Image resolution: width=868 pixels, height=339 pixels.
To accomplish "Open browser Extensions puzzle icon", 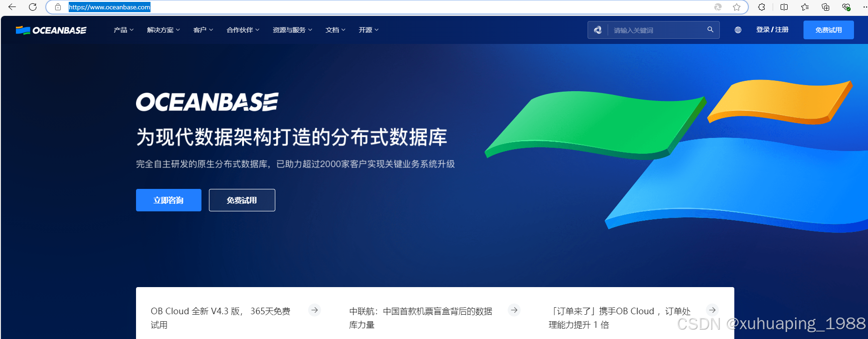I will [x=762, y=7].
